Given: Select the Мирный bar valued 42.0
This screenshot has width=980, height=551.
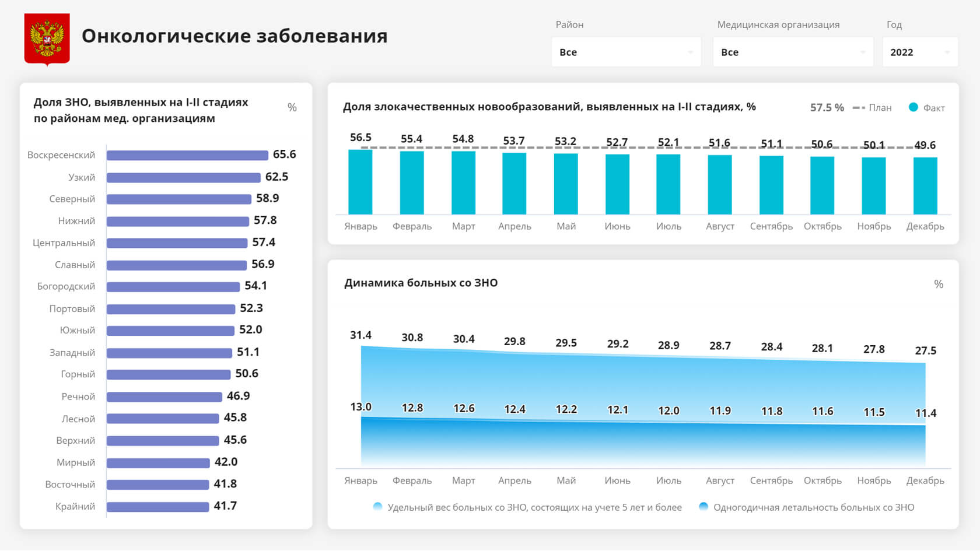Looking at the screenshot, I should tap(158, 463).
